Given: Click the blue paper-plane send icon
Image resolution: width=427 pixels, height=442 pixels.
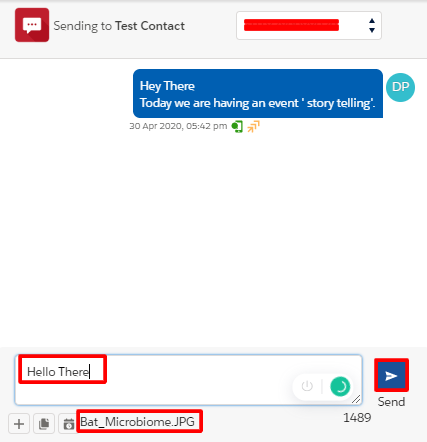Looking at the screenshot, I should coord(391,375).
